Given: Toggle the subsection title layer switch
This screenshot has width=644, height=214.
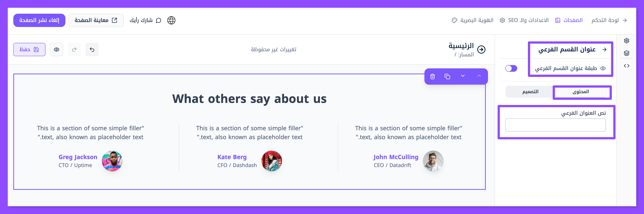Looking at the screenshot, I should tap(511, 69).
